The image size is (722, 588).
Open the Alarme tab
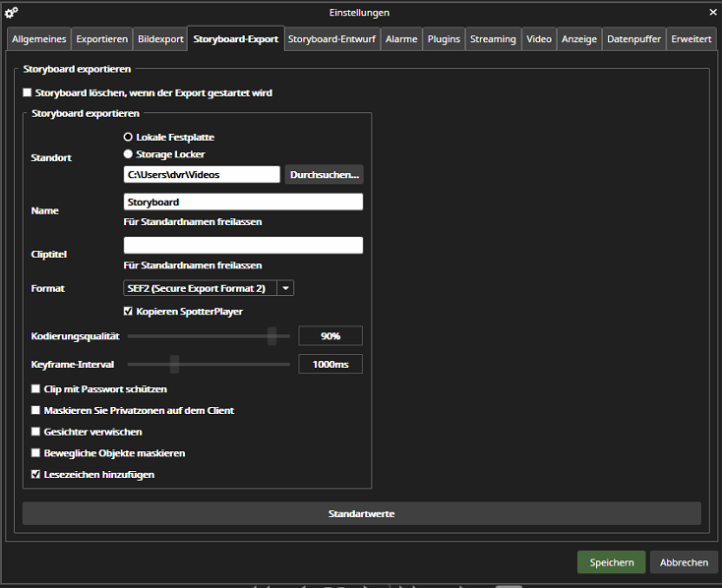(x=401, y=39)
